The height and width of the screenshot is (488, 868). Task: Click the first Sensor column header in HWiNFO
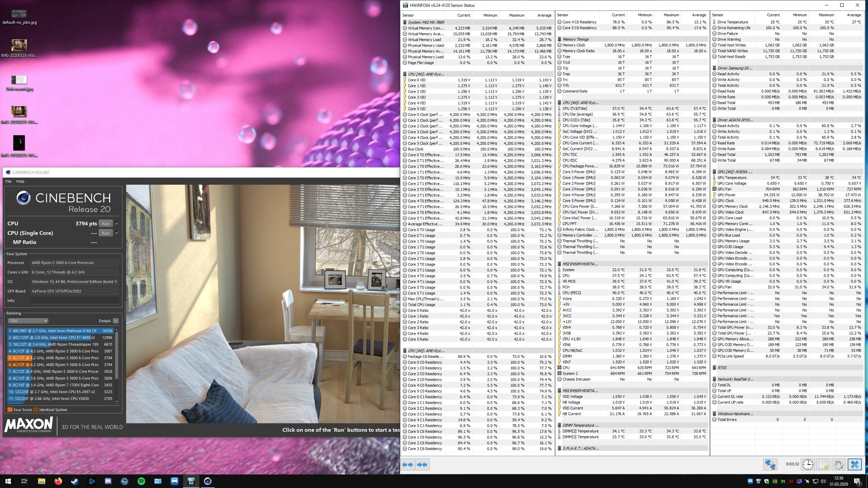tap(423, 15)
